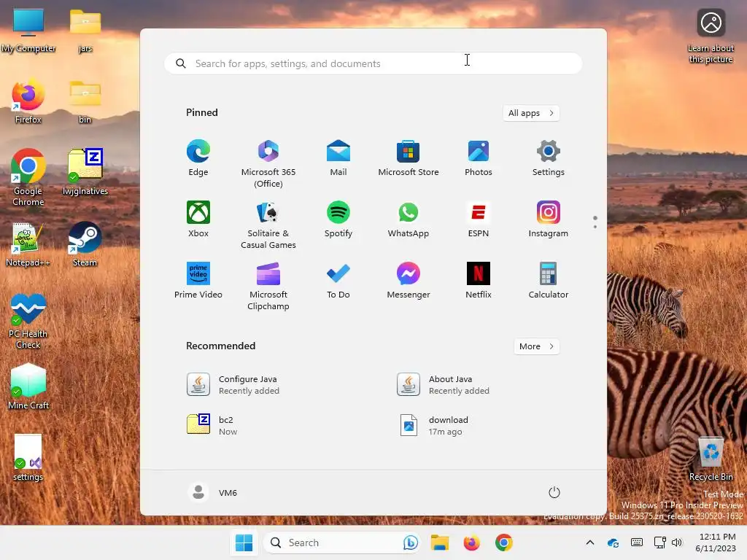
Task: Launch the To Do app
Action: pyautogui.click(x=338, y=281)
